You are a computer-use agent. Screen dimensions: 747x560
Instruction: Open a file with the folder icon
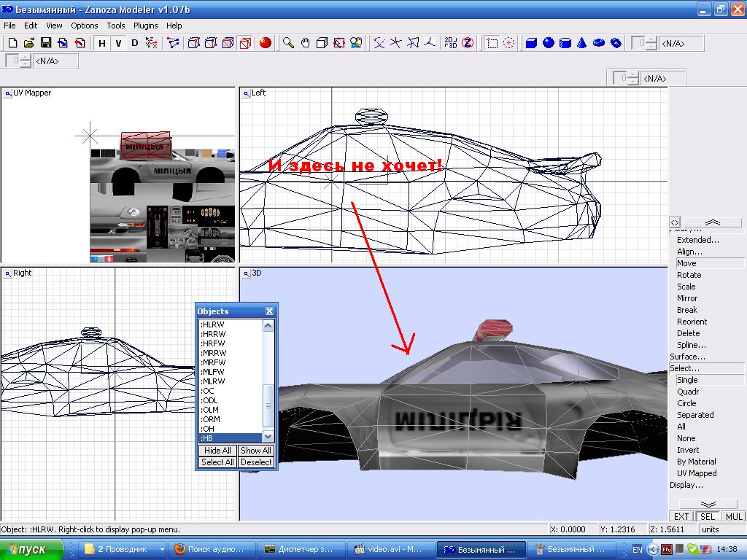29,43
